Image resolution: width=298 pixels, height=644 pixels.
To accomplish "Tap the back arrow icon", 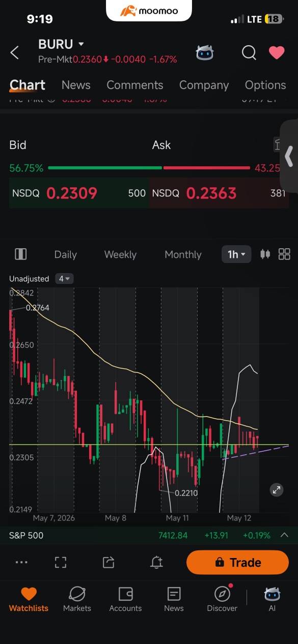I will click(15, 52).
